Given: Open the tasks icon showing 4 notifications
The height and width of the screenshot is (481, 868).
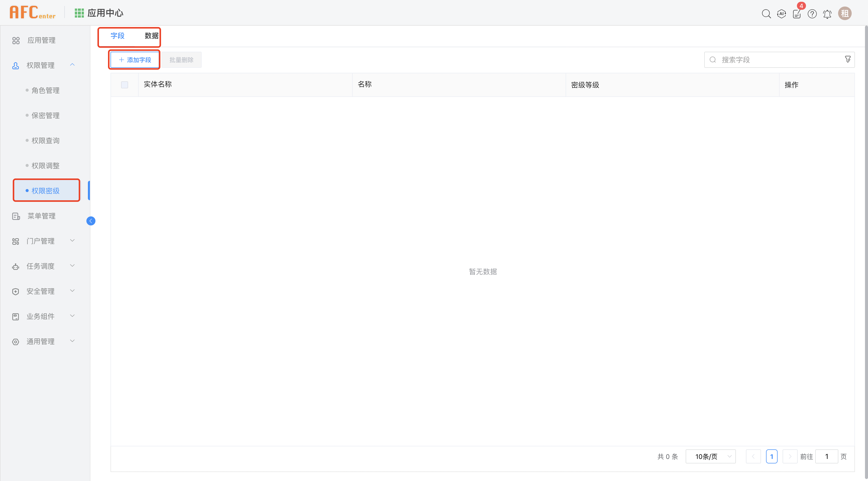Looking at the screenshot, I should 797,14.
